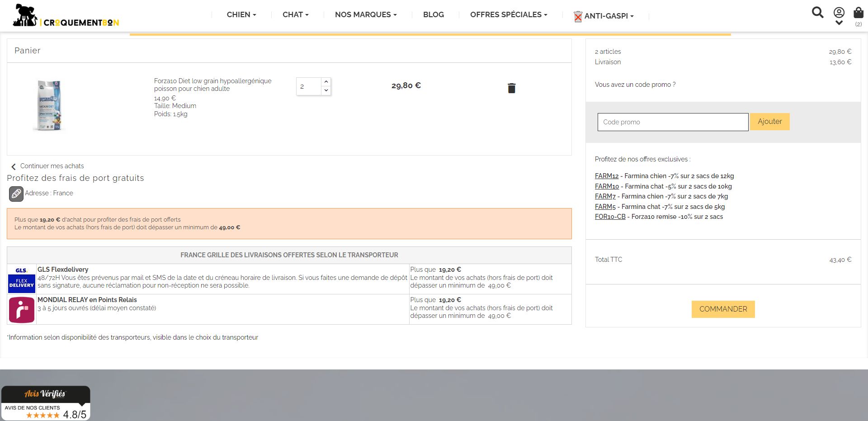The image size is (868, 421).
Task: Click the Mondial Relay logo
Action: pos(22,310)
